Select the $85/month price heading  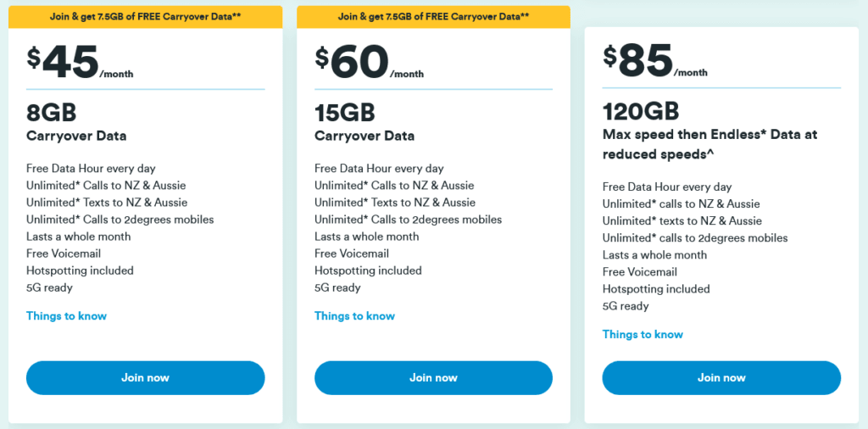655,62
